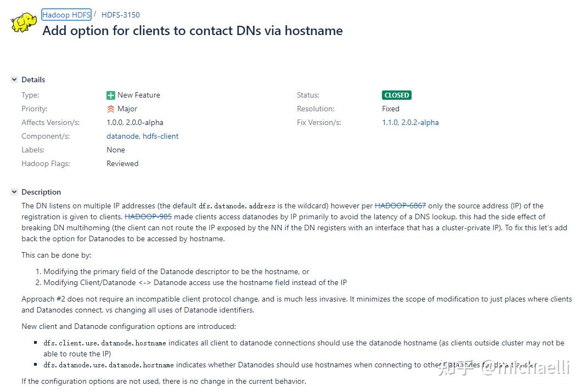Expand the Details disclosure chevron

(x=14, y=79)
